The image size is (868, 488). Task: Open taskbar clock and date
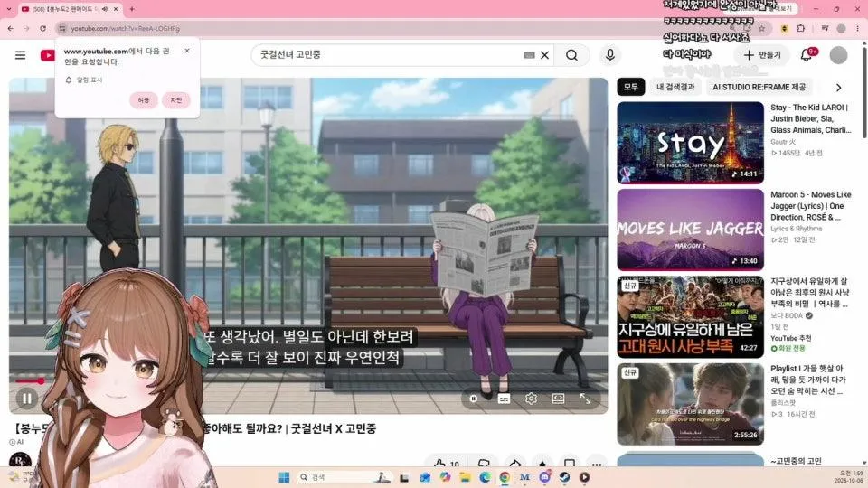pos(847,477)
